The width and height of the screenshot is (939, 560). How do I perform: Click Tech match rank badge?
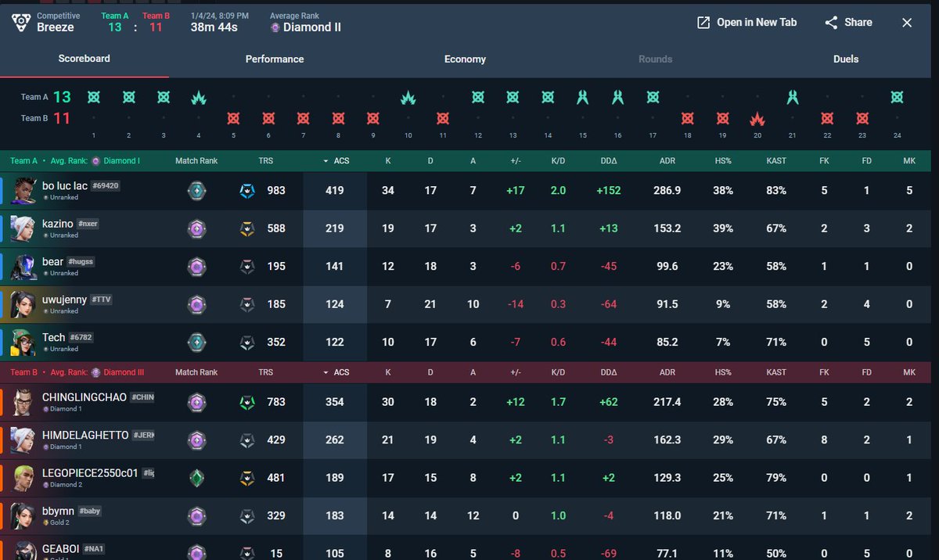click(x=196, y=342)
